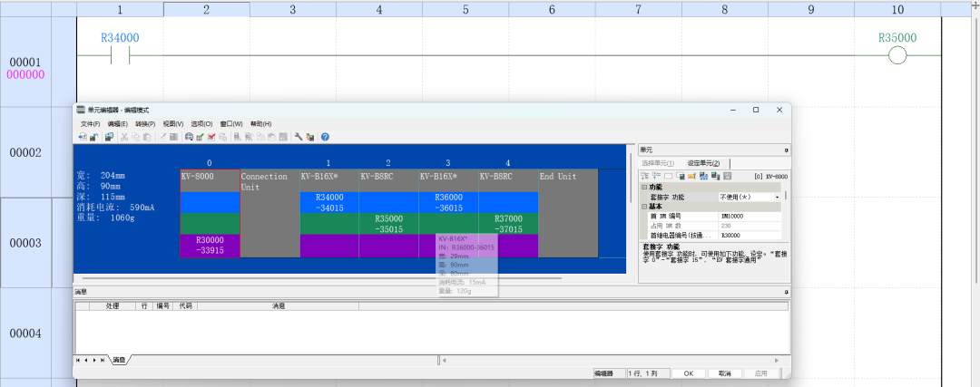Screen dimensions: 980x387
Task: Open help via blue question mark icon
Action: point(325,137)
